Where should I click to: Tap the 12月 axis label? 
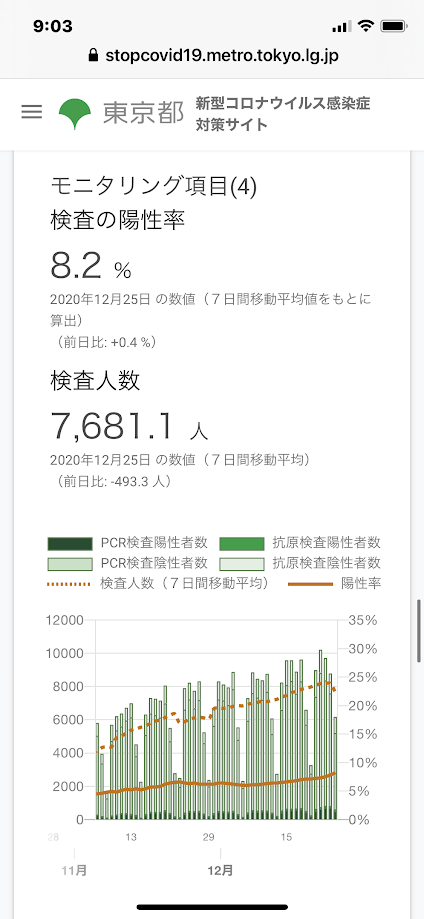(221, 870)
